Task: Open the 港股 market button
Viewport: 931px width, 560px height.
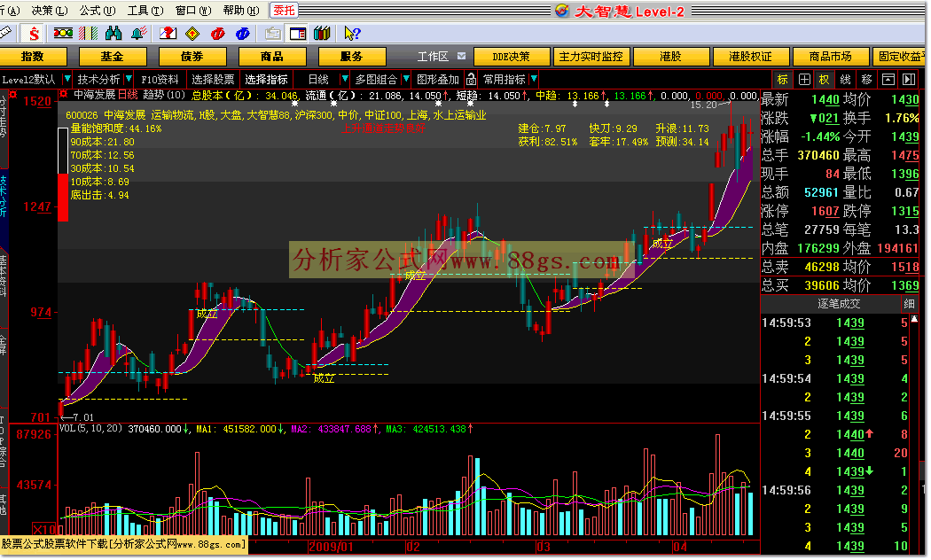Action: tap(671, 57)
